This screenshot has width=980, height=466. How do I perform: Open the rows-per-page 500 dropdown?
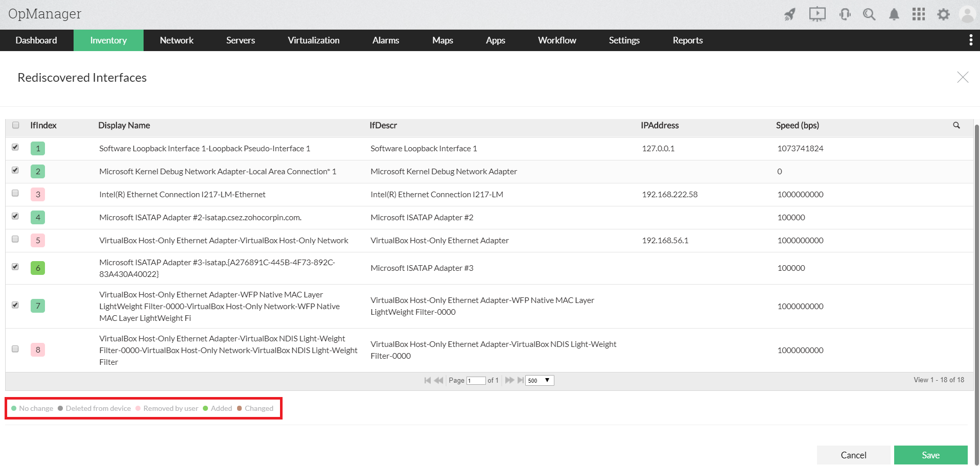540,380
